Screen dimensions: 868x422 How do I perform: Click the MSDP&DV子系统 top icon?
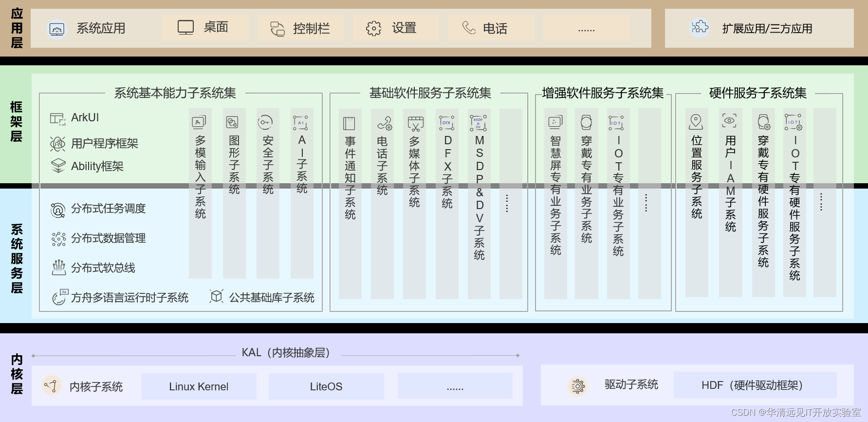click(x=478, y=123)
